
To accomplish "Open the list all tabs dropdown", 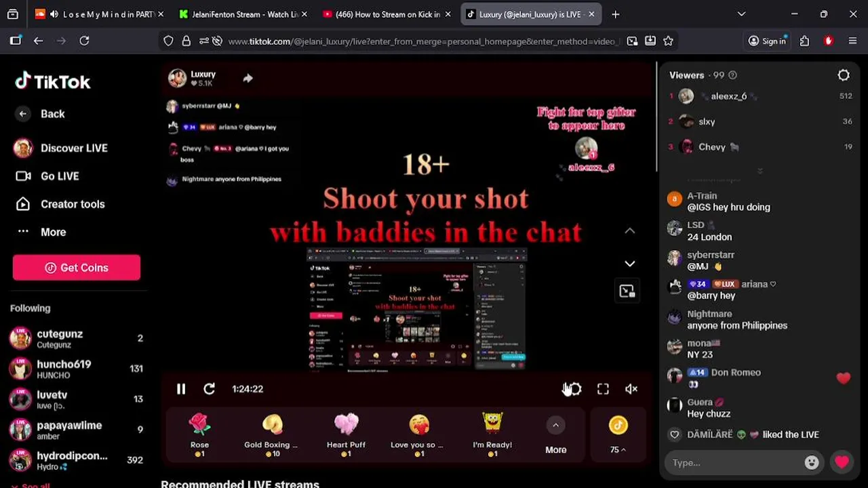I will [x=741, y=14].
